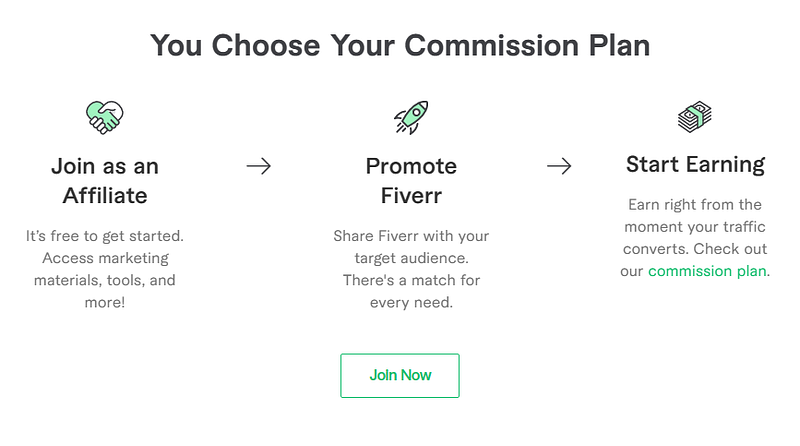
Task: Select the 'Join as an Affiliate' heading
Action: (x=105, y=181)
